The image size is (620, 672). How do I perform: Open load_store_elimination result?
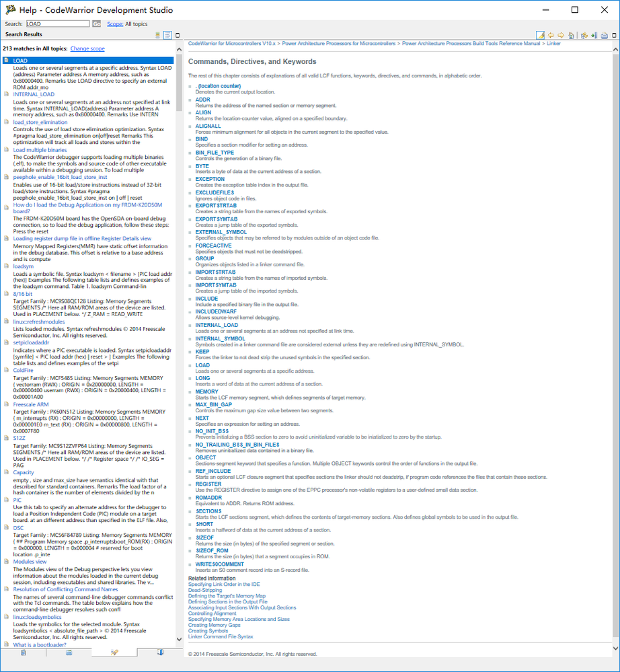coord(40,122)
